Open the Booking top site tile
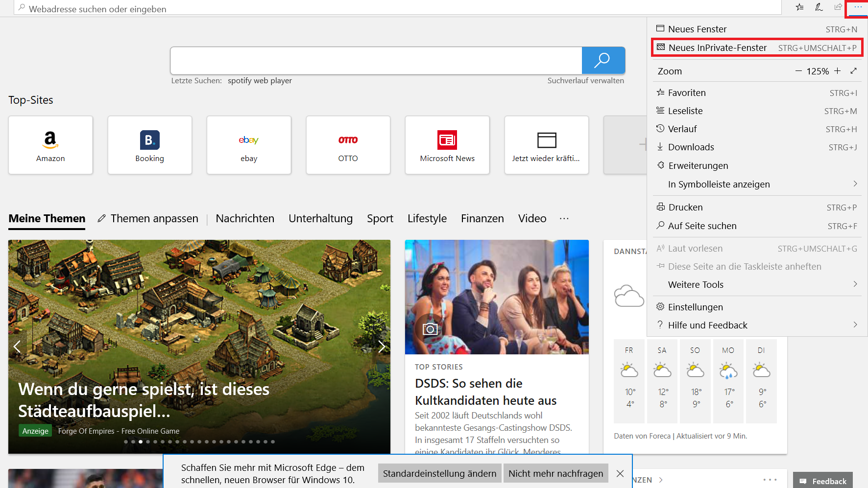The width and height of the screenshot is (868, 488). [149, 145]
